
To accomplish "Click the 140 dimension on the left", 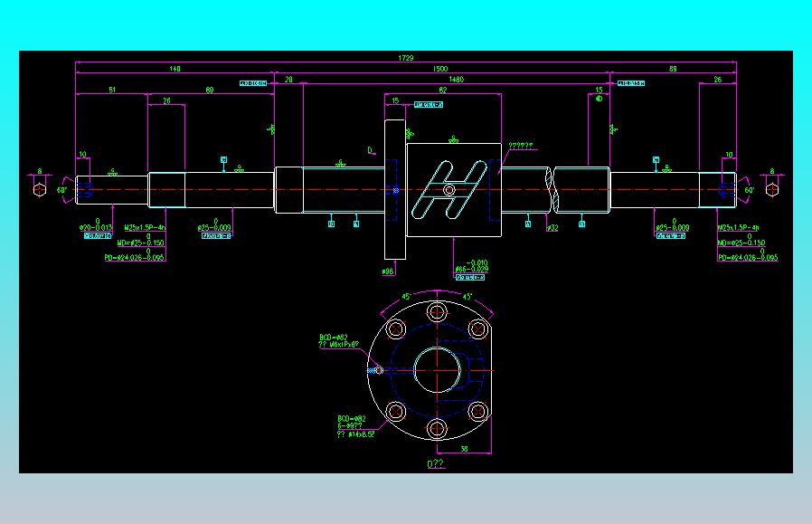I will pyautogui.click(x=175, y=69).
